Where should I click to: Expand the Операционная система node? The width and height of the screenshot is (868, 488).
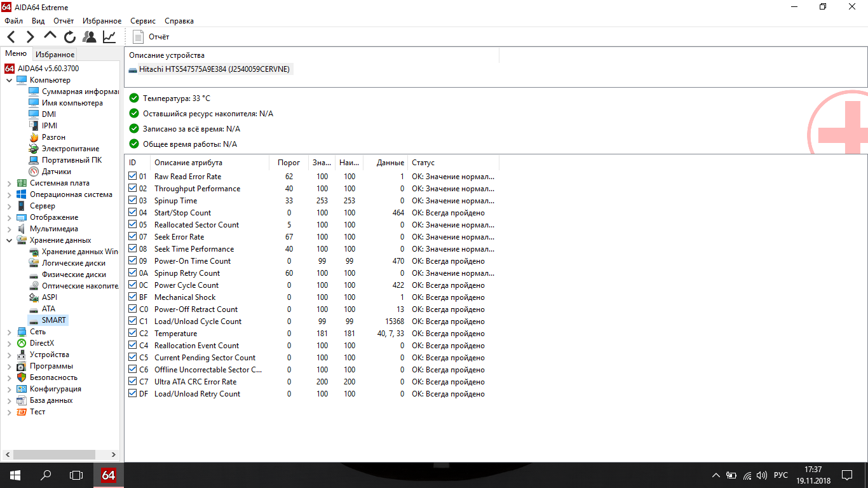click(x=9, y=194)
